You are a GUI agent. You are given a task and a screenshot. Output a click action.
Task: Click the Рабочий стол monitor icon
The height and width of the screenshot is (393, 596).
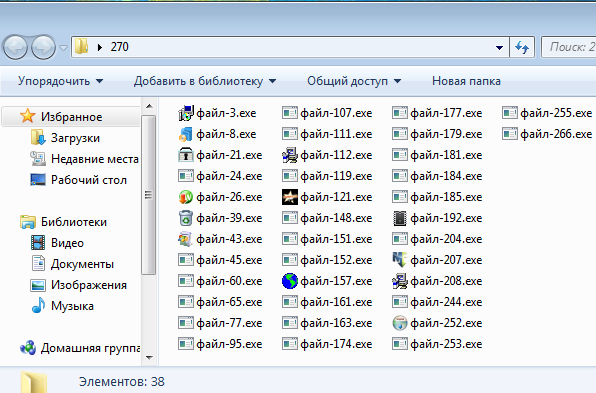(38, 179)
